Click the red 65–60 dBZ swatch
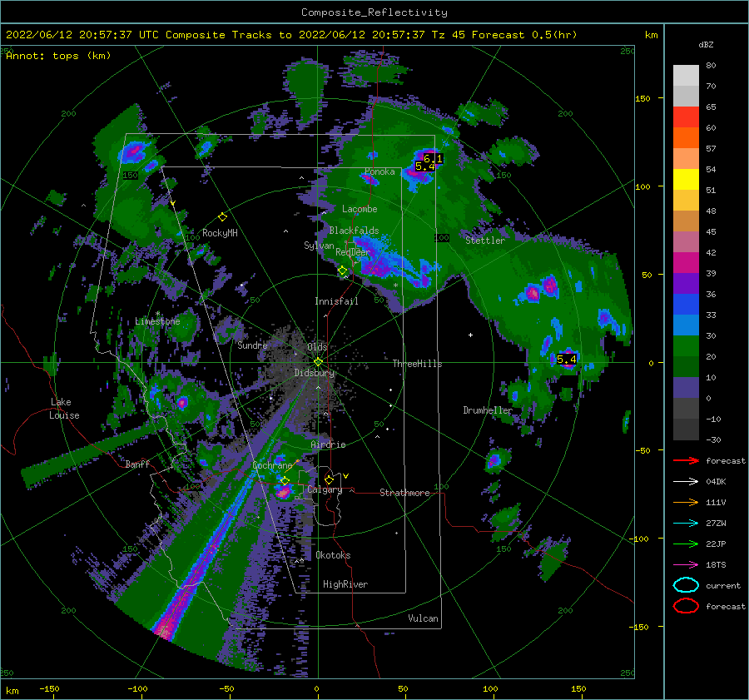Image resolution: width=749 pixels, height=700 pixels. (686, 117)
